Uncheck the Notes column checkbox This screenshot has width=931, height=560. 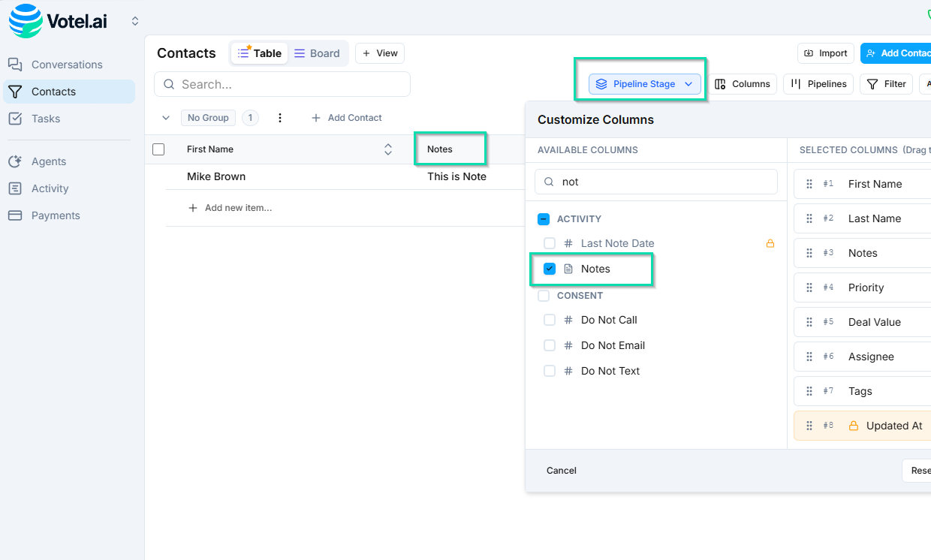coord(550,268)
